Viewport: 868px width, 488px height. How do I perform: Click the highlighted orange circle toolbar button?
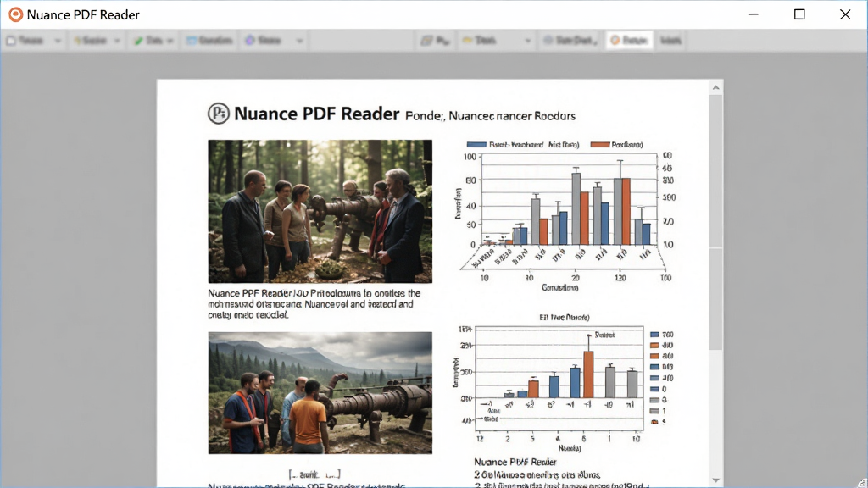[629, 41]
